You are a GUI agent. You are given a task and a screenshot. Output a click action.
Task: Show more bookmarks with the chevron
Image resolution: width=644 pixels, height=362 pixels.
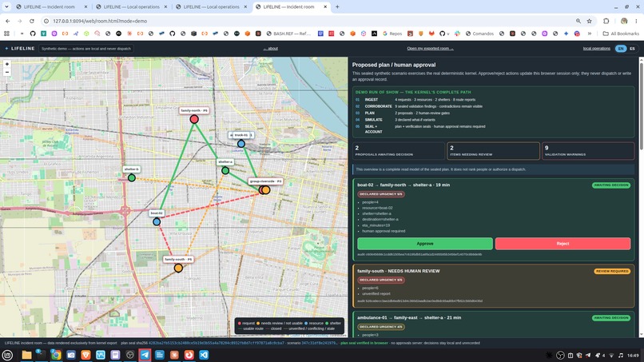point(590,34)
